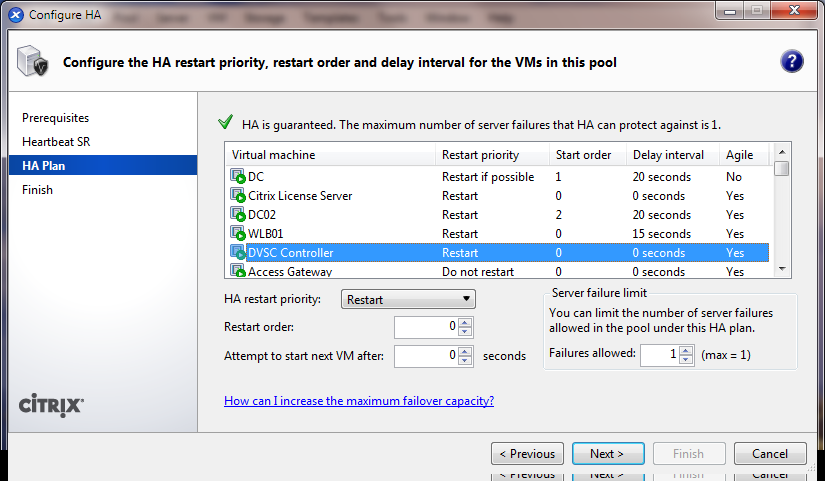Select the Finish step in sidebar
The image size is (825, 481).
pyautogui.click(x=37, y=190)
